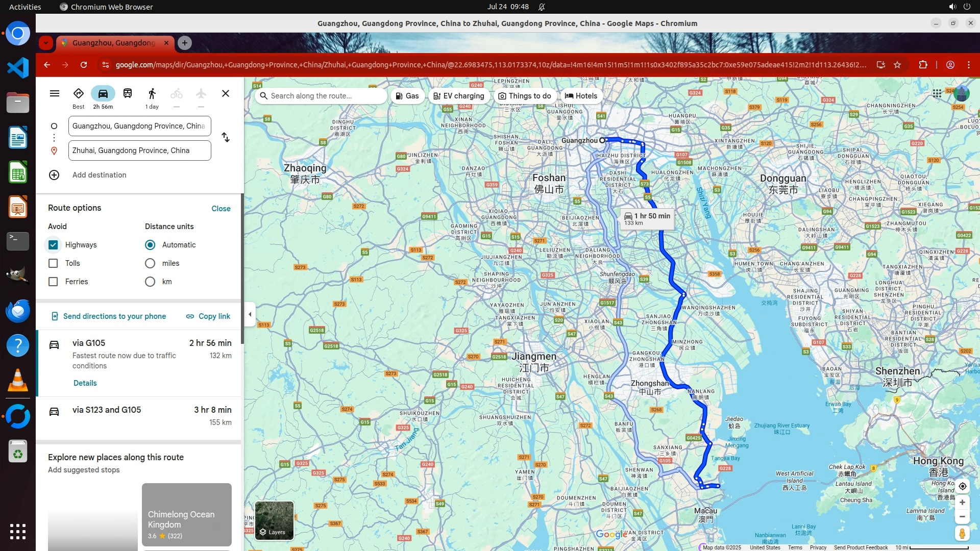Select the Hotels filter chip

(x=581, y=96)
